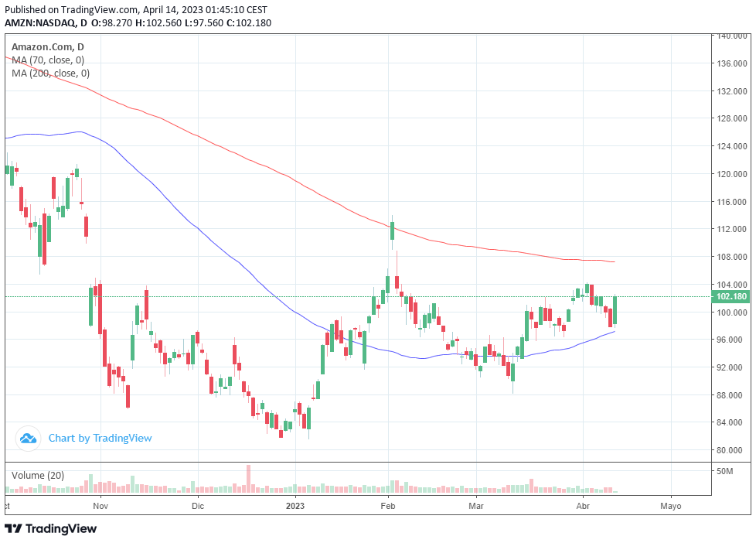Click the 108.000 price axis label

pyautogui.click(x=732, y=257)
